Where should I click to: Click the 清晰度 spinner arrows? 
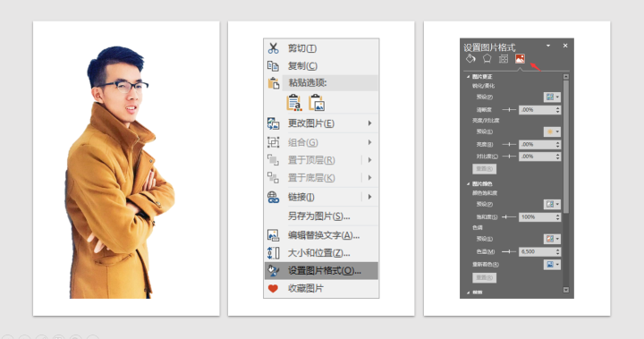558,110
